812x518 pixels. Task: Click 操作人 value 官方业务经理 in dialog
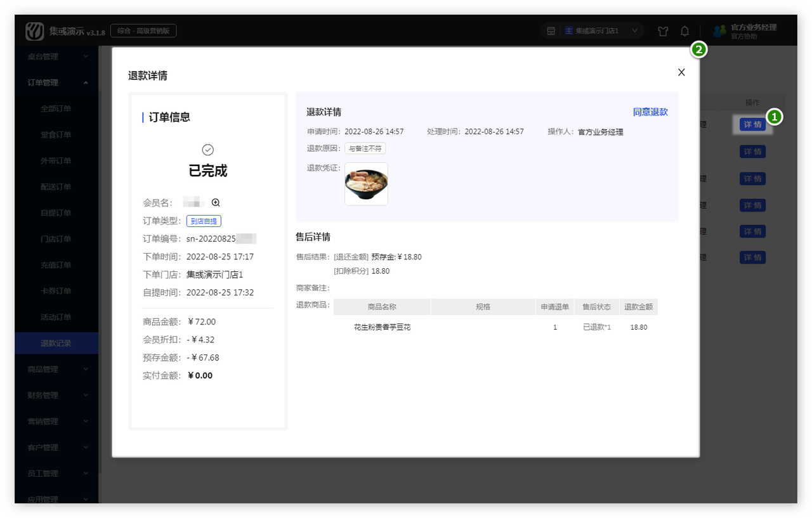(x=600, y=132)
